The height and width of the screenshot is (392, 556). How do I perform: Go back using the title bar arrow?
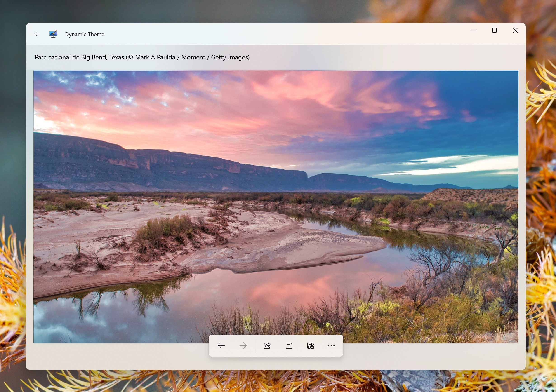coord(37,34)
